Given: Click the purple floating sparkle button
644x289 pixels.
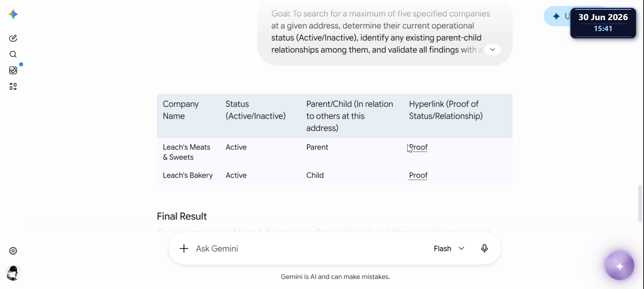Looking at the screenshot, I should coord(620,266).
